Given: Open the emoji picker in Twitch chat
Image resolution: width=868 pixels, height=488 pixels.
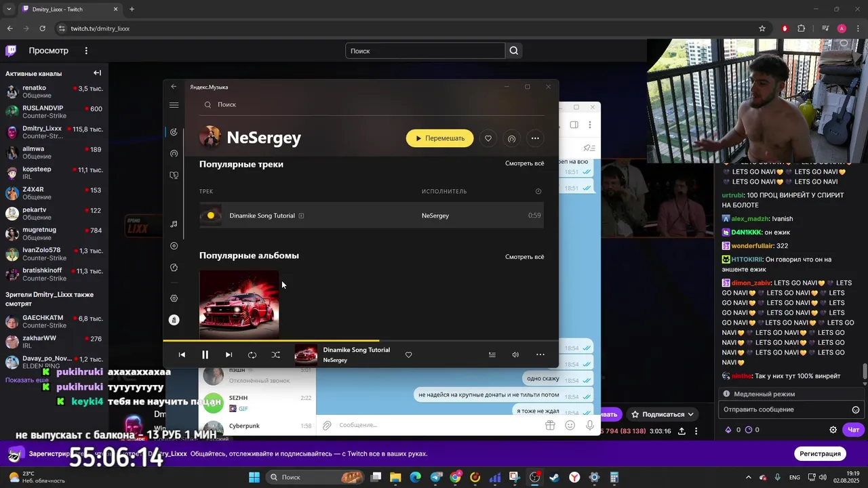Looking at the screenshot, I should click(855, 410).
